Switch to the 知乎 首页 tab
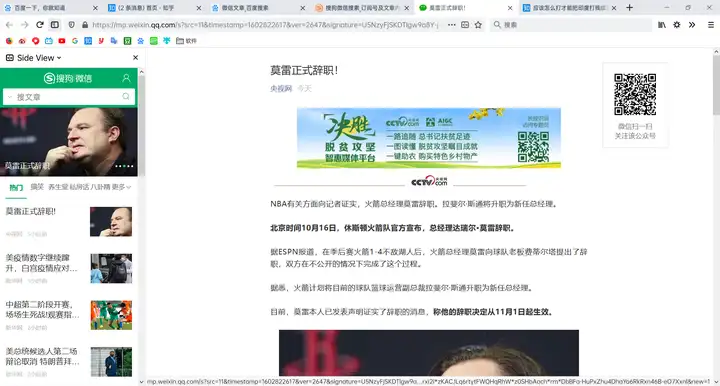 click(x=154, y=8)
